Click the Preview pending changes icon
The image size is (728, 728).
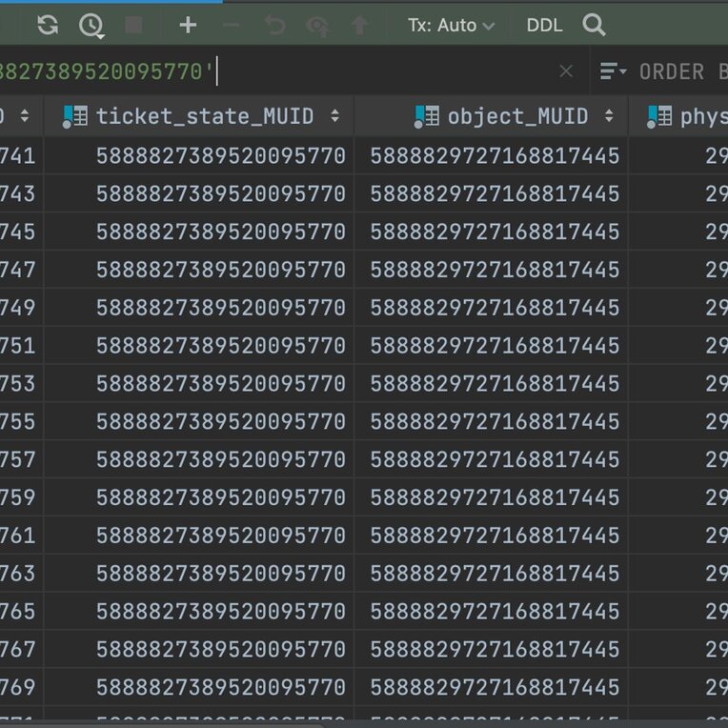point(317,26)
